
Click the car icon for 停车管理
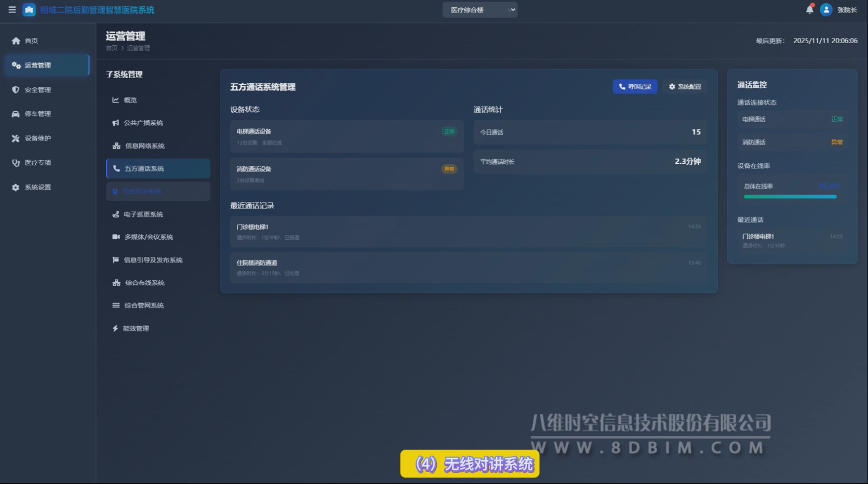click(x=16, y=114)
